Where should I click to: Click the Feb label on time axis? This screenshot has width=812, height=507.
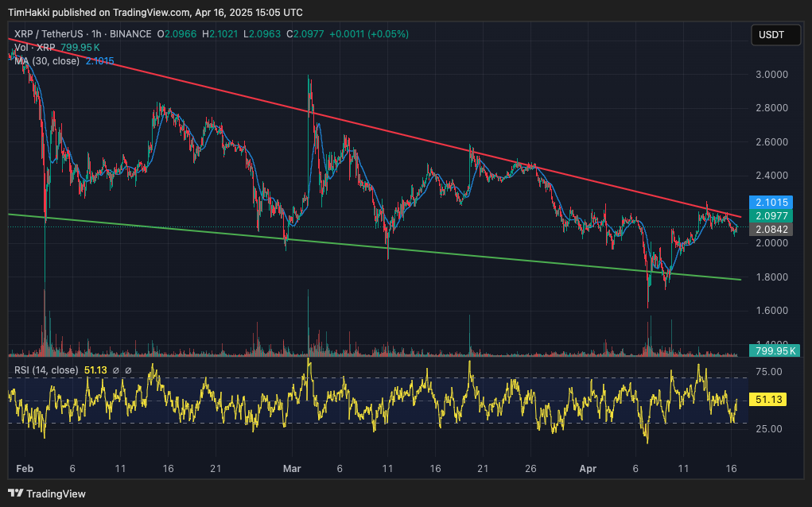(x=25, y=470)
